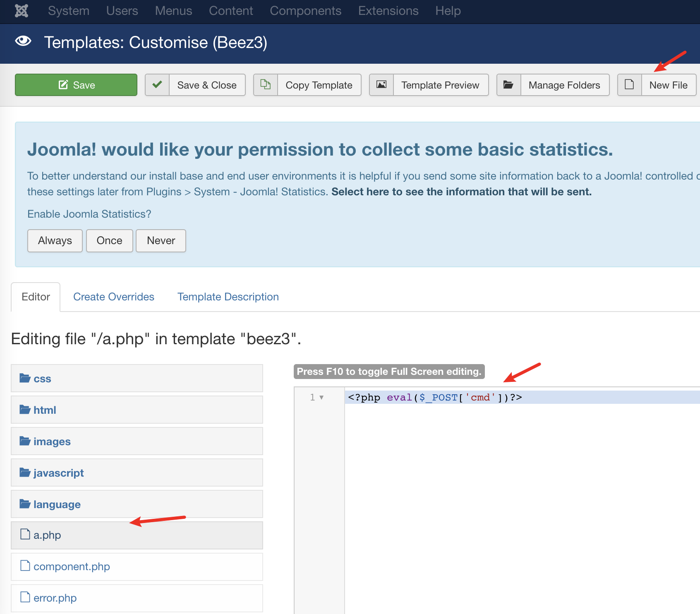Click the component.php file icon
Image resolution: width=700 pixels, height=614 pixels.
[25, 566]
